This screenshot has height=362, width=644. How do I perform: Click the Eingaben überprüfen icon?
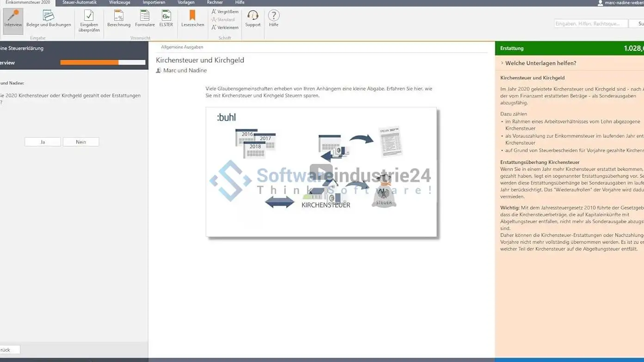click(x=89, y=21)
